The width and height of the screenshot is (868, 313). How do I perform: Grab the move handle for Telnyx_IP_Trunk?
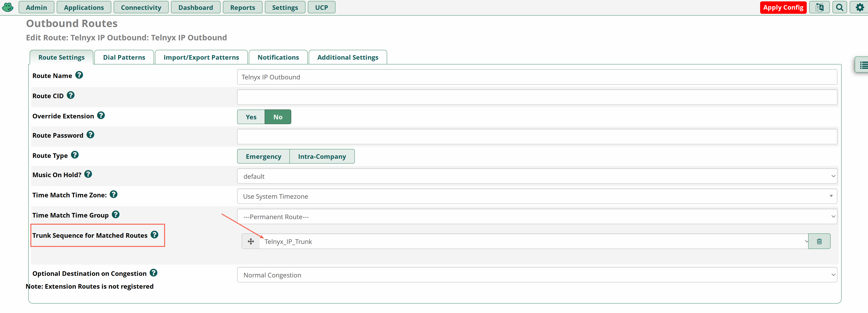251,242
